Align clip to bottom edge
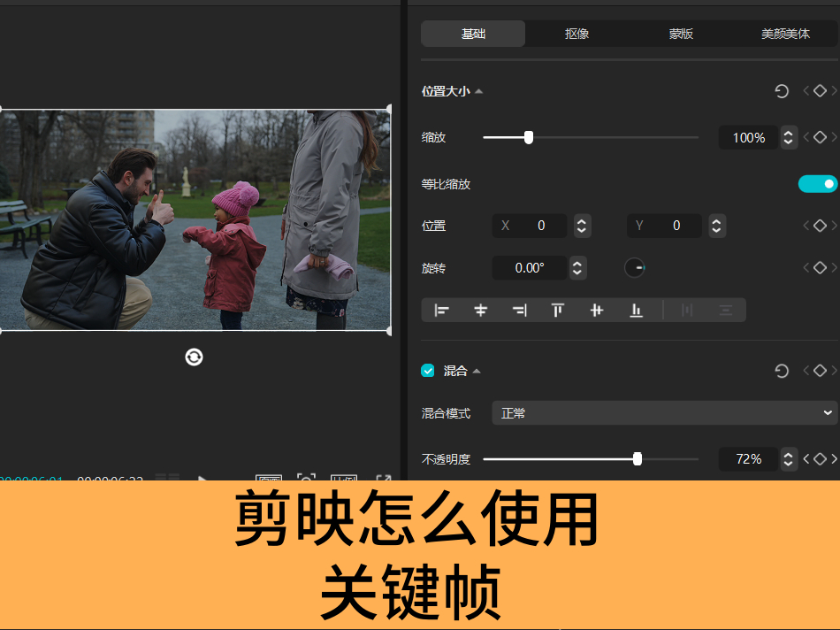840x630 pixels. pos(636,311)
